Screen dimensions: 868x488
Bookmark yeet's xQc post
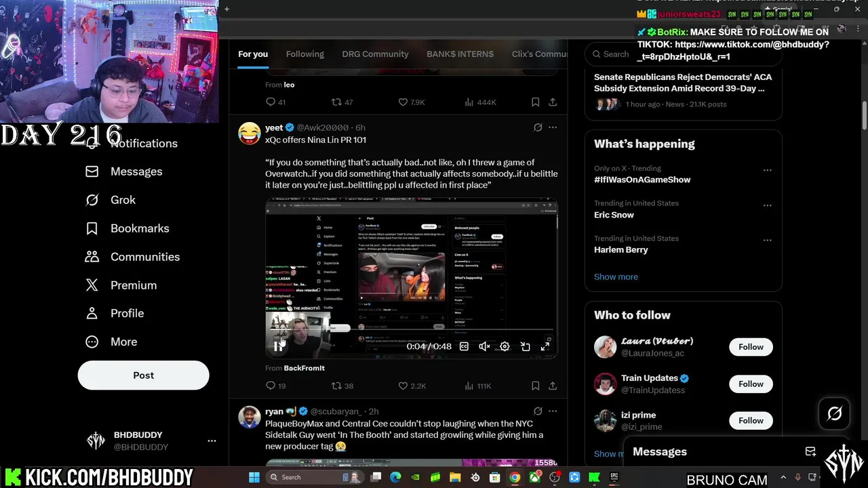point(535,386)
